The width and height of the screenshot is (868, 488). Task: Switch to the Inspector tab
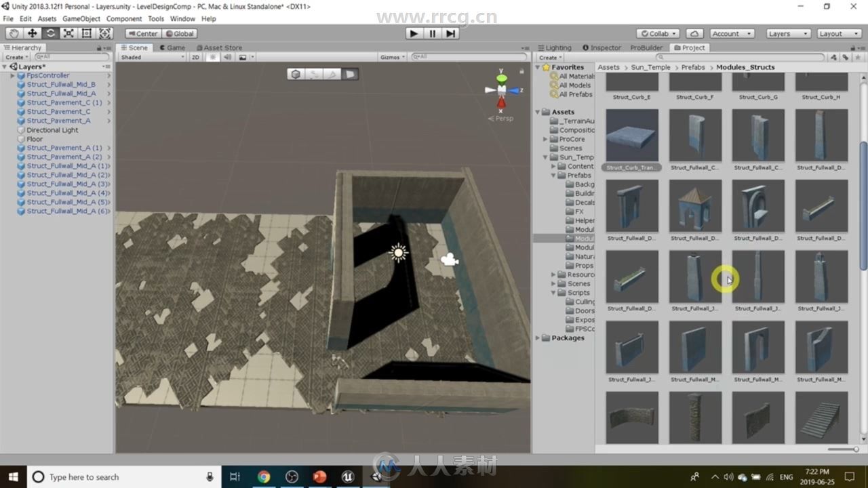click(601, 47)
